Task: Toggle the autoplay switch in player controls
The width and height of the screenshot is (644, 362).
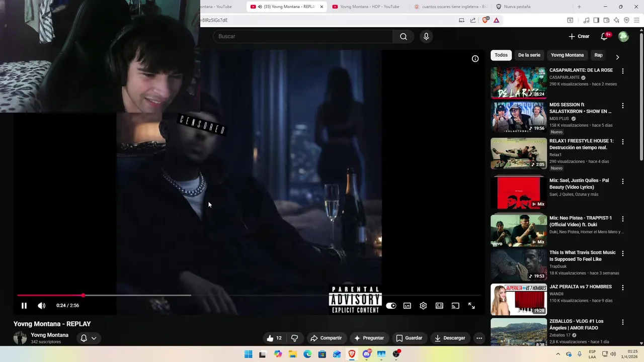Action: click(x=391, y=306)
